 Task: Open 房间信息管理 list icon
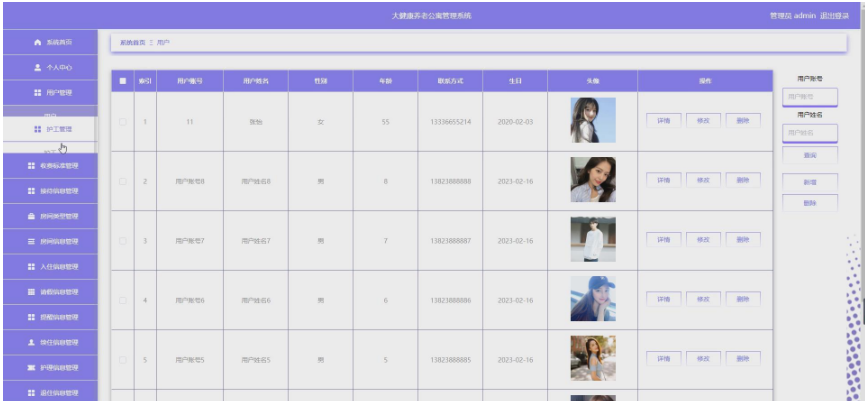tap(31, 242)
